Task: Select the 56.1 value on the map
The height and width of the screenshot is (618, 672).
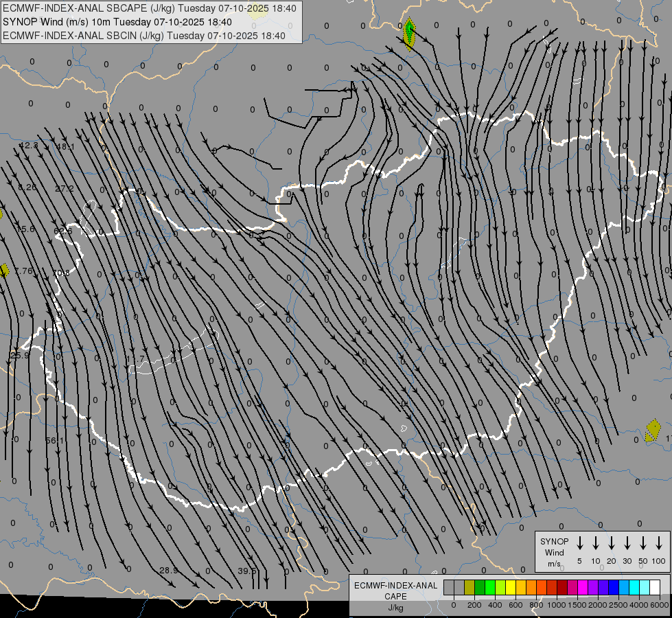Action: (x=54, y=440)
